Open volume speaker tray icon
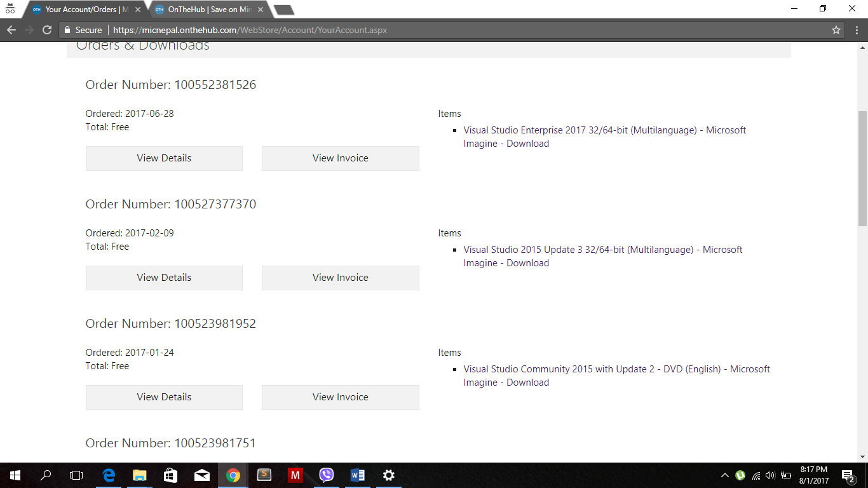This screenshot has height=488, width=868. (x=770, y=475)
